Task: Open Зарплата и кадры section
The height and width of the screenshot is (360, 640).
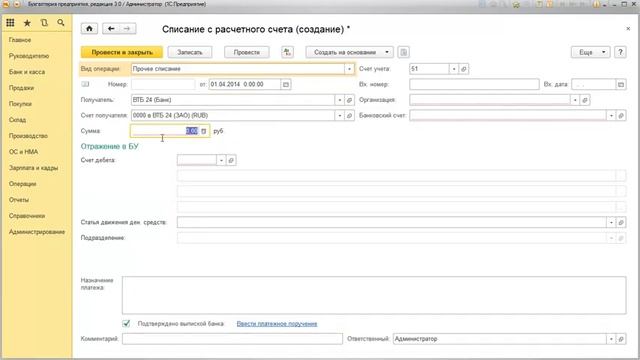Action: [33, 168]
